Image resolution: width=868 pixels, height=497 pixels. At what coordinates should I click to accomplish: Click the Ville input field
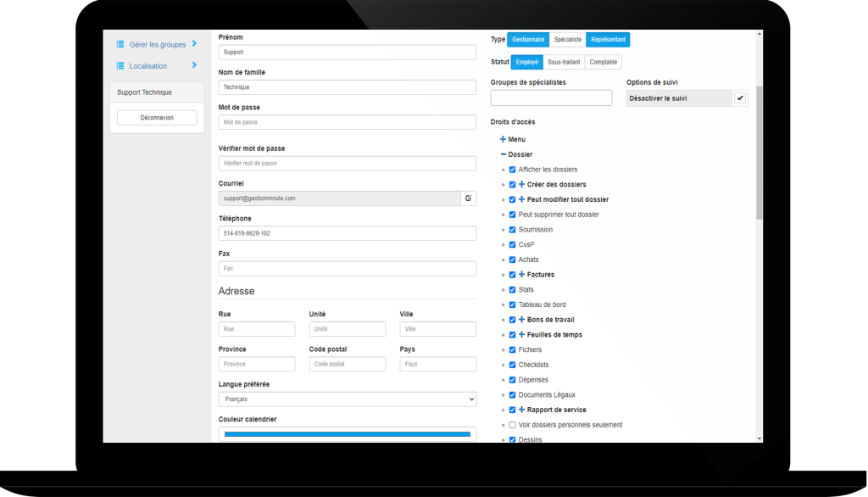[438, 328]
